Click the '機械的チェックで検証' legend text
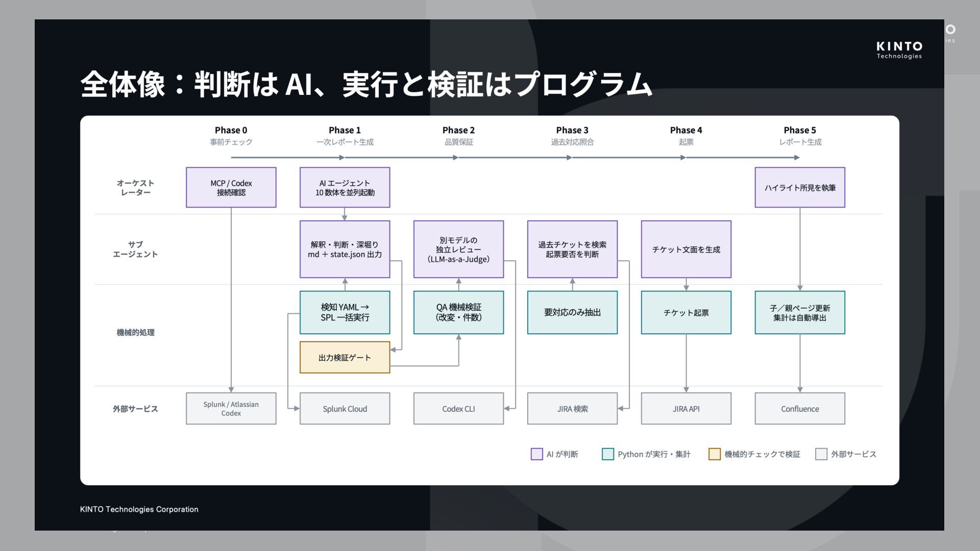The width and height of the screenshot is (980, 551). click(x=762, y=454)
